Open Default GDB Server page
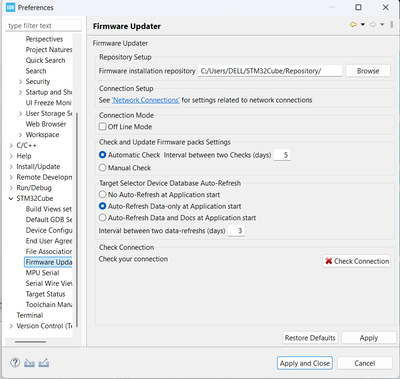The width and height of the screenshot is (400, 379). [49, 220]
